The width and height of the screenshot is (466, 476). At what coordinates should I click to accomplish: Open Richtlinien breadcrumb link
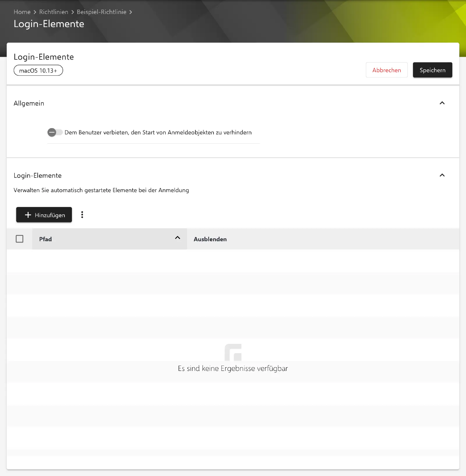click(x=54, y=12)
